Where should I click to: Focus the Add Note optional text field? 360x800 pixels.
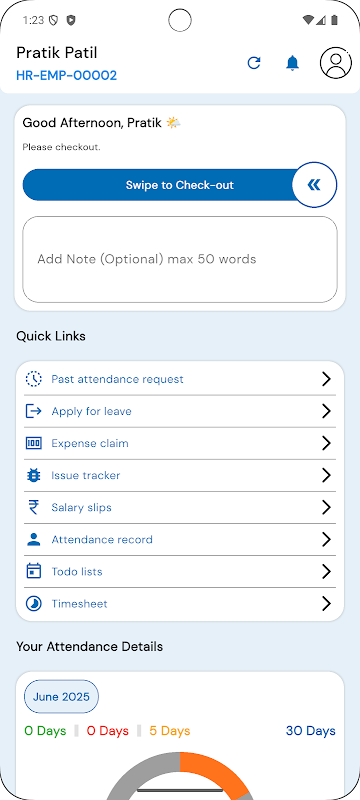(x=180, y=259)
